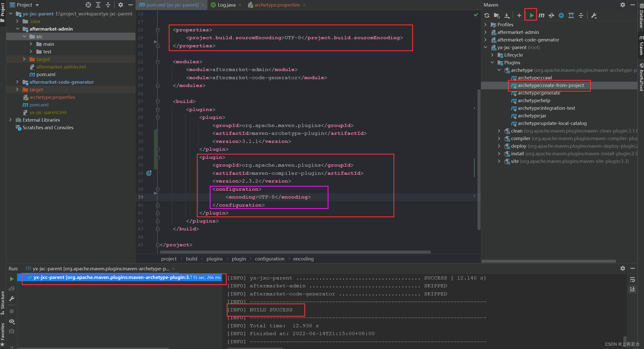644x349 pixels.
Task: Click camera icon in Run panel
Action: point(12,331)
